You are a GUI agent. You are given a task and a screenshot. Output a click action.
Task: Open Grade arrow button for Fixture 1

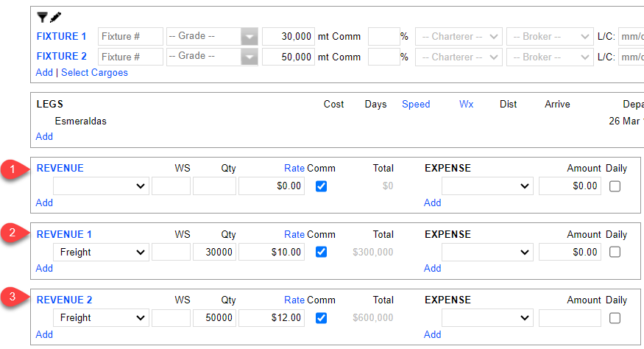pos(250,36)
